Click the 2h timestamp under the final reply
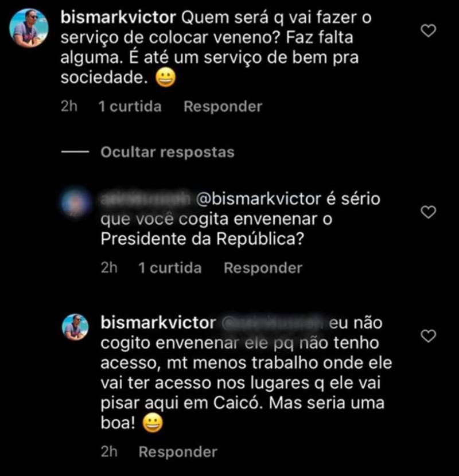 point(109,452)
